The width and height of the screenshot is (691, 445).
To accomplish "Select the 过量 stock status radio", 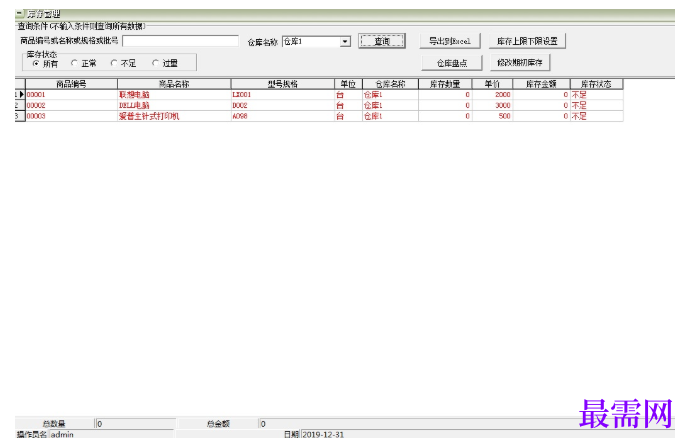I will click(x=155, y=63).
